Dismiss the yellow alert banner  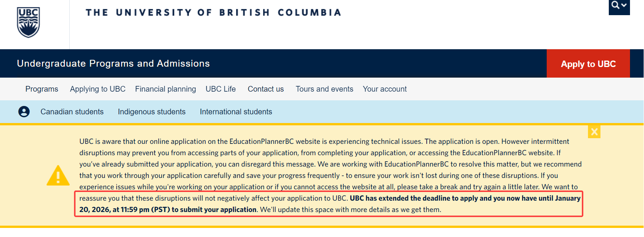pyautogui.click(x=594, y=132)
